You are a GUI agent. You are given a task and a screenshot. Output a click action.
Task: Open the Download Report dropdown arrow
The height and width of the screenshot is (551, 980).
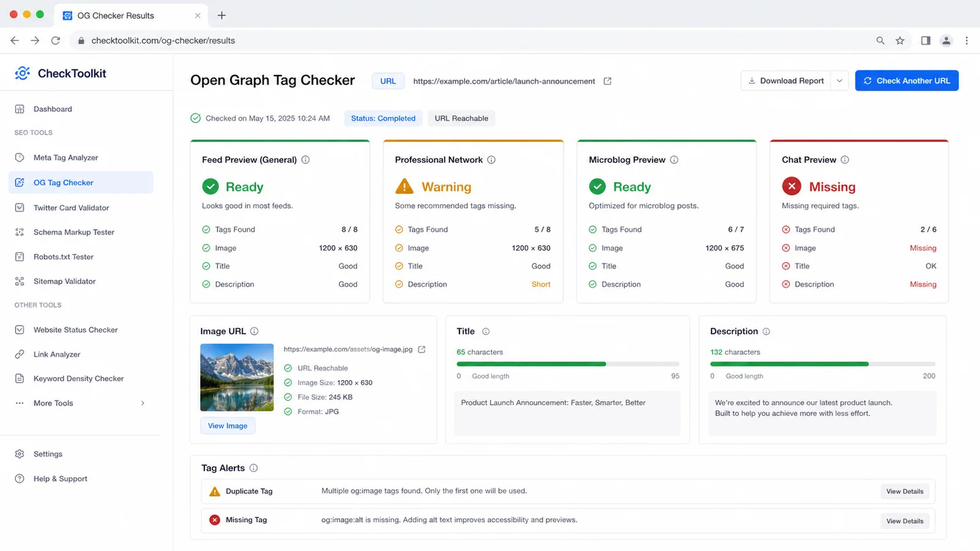840,81
